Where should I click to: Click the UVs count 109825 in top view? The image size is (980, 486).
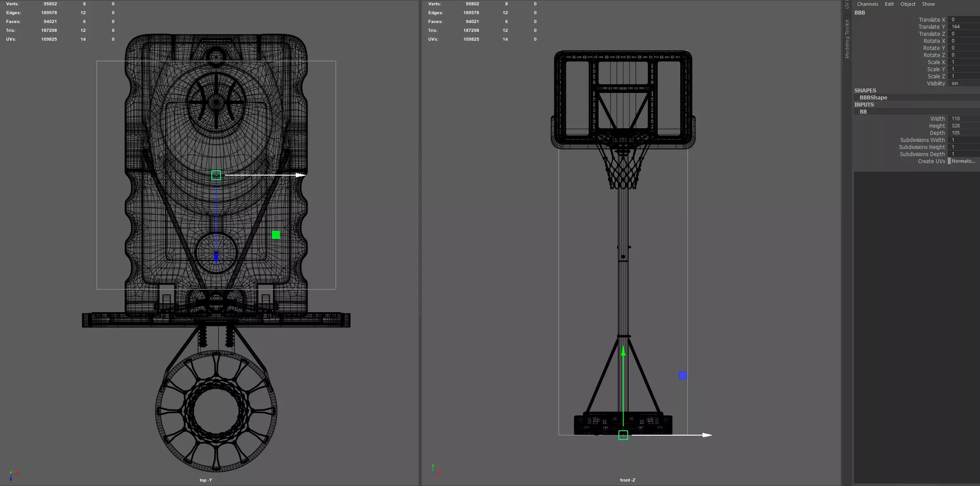click(x=49, y=39)
